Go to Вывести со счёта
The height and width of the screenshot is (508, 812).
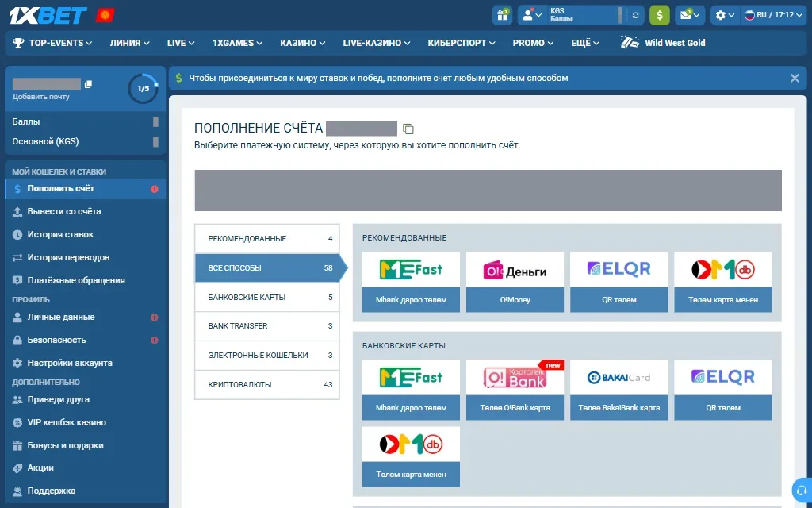pos(86,211)
